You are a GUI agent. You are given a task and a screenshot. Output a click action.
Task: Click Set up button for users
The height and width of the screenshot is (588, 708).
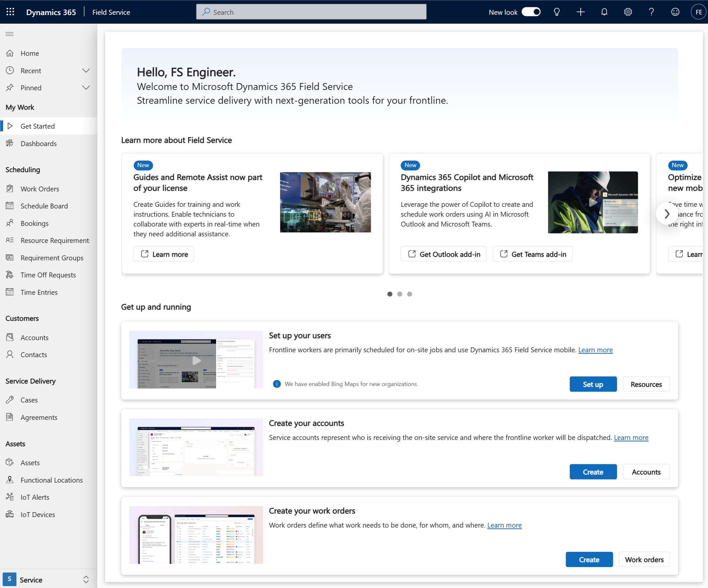[x=593, y=383]
